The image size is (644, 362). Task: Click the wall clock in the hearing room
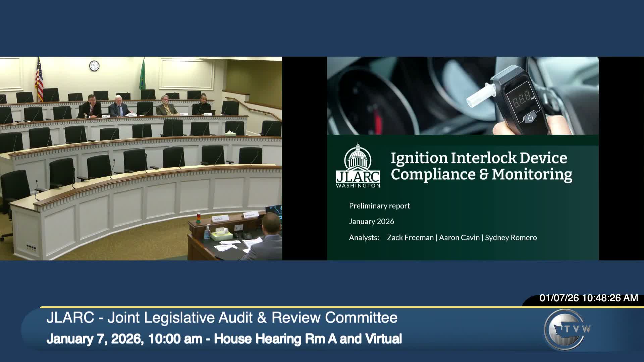[94, 66]
